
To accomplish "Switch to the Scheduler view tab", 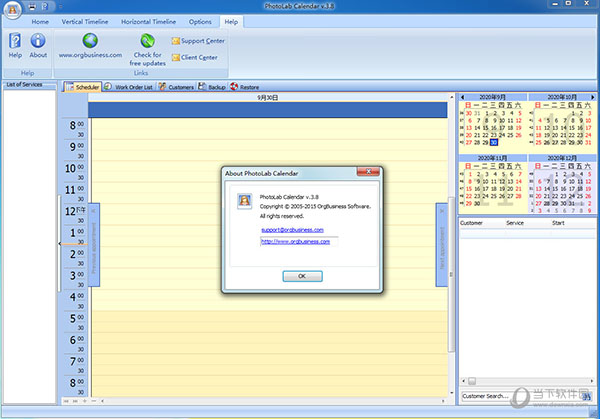I will click(x=83, y=87).
